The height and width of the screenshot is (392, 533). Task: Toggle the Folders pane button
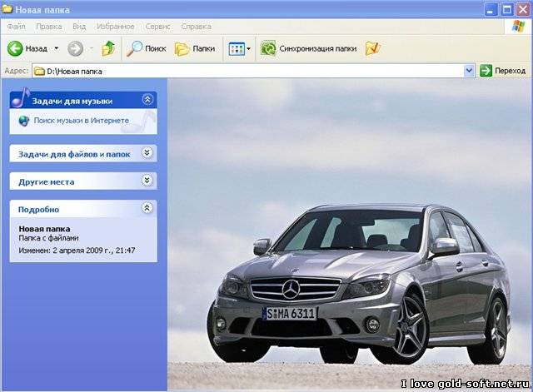(195, 48)
